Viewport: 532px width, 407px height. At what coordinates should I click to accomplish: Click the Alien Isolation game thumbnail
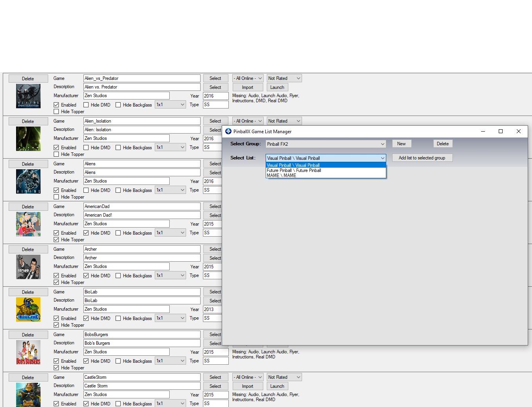[x=28, y=139]
